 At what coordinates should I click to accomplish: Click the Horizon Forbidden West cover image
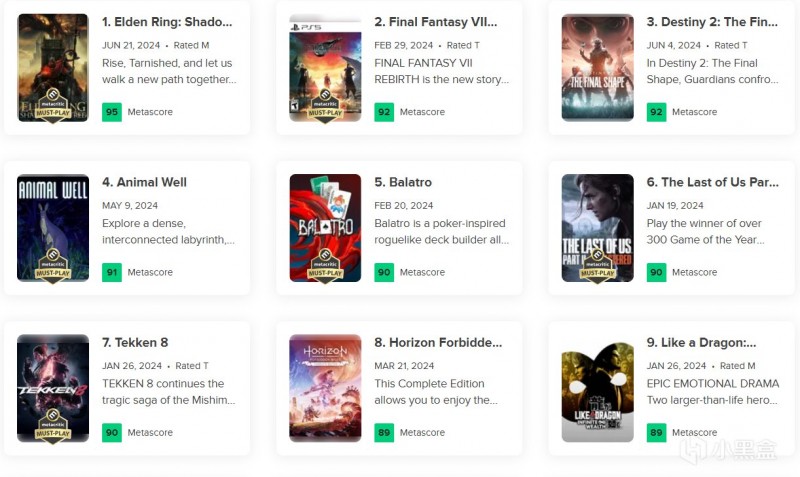pos(325,388)
